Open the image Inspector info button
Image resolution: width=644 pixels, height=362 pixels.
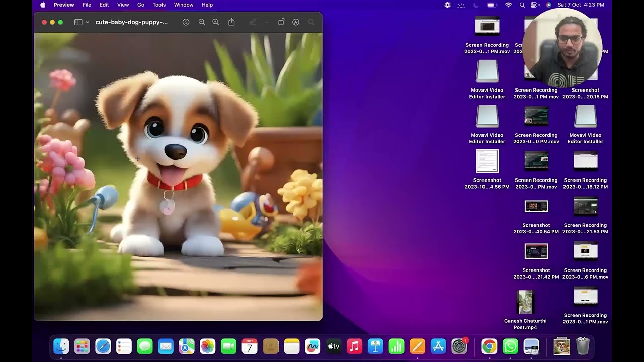pyautogui.click(x=186, y=22)
